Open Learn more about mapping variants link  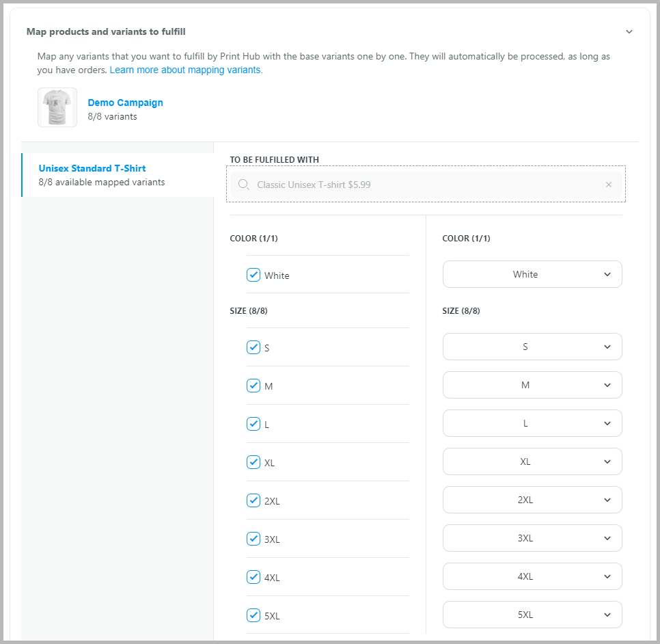click(186, 70)
